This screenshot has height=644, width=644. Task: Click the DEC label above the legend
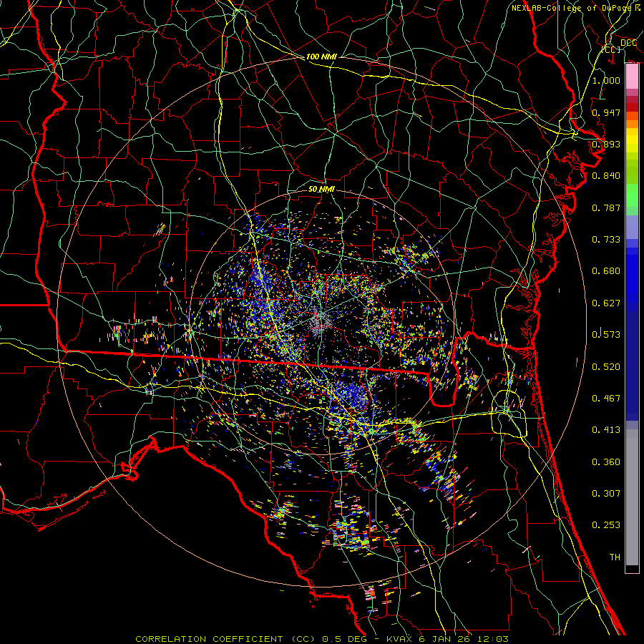pos(628,42)
